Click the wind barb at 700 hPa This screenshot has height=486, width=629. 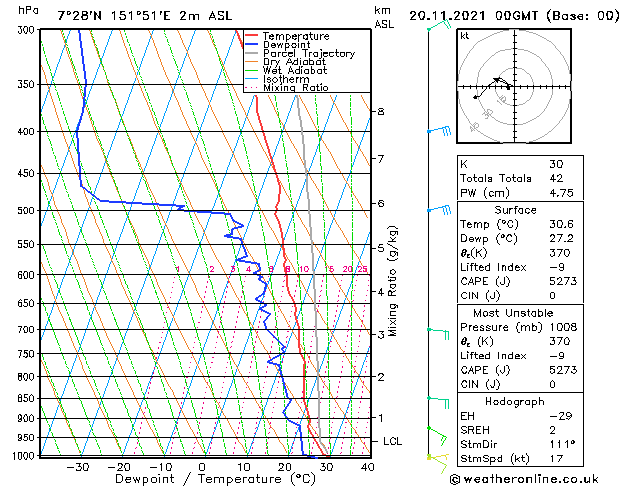438,333
